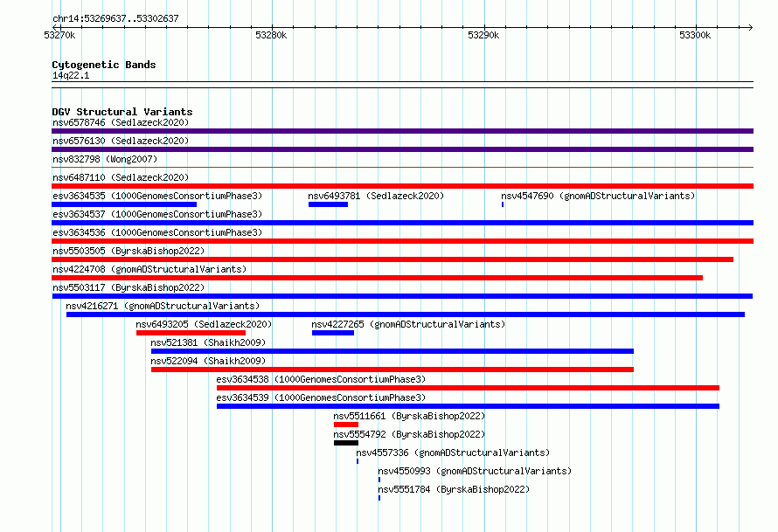Click the 53290k ruler tick label

483,35
